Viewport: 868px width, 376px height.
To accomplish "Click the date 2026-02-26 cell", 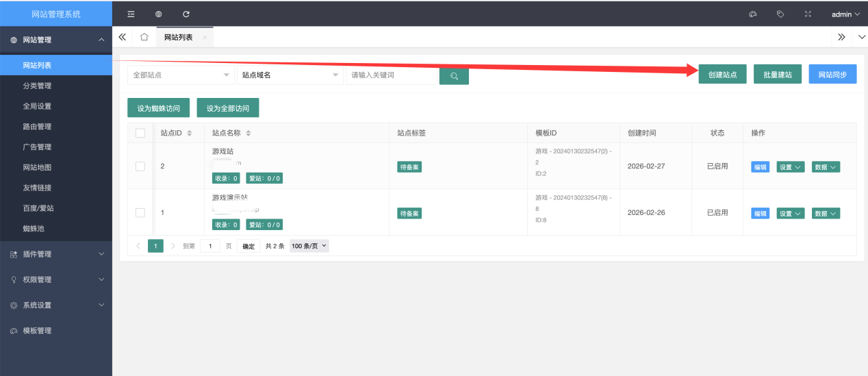I will tap(646, 212).
